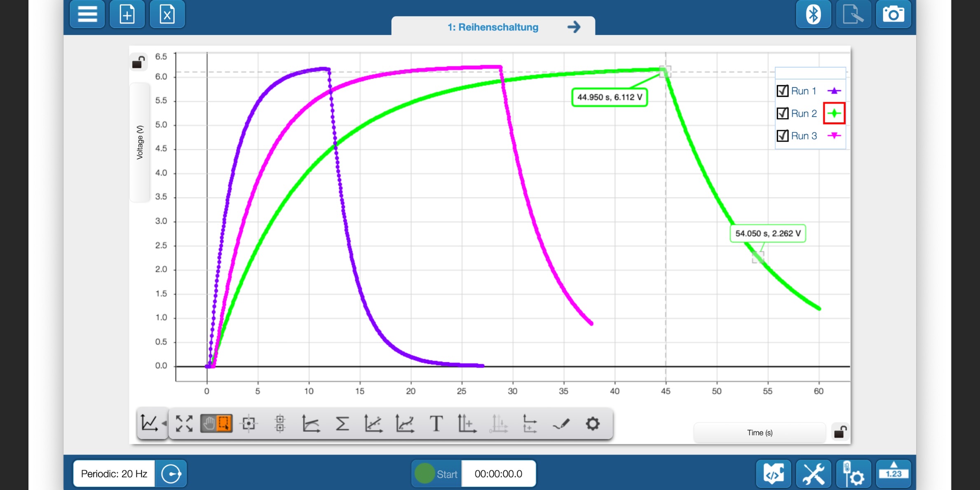Select the curve fit tool
This screenshot has width=980, height=490.
pyautogui.click(x=405, y=423)
